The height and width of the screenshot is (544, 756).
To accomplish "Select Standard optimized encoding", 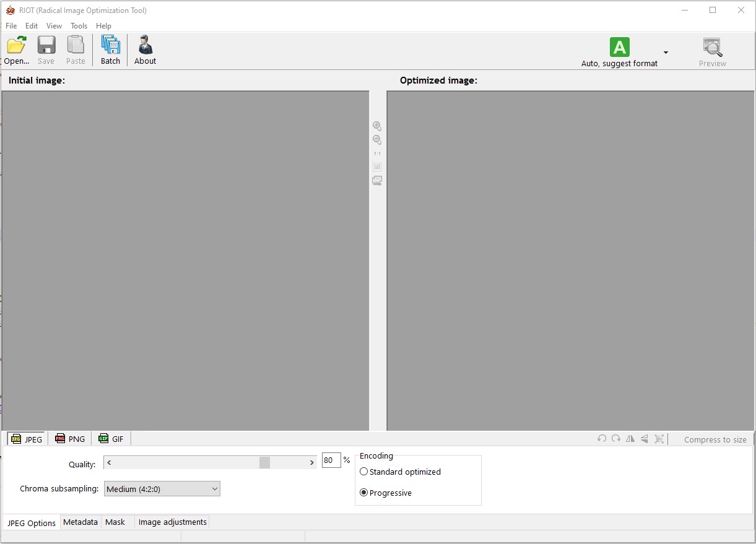I will coord(364,472).
